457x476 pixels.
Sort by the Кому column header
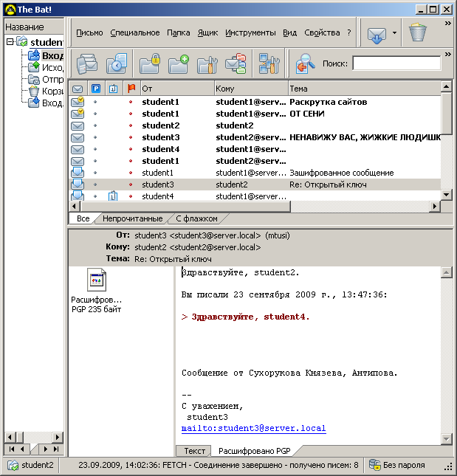click(251, 89)
